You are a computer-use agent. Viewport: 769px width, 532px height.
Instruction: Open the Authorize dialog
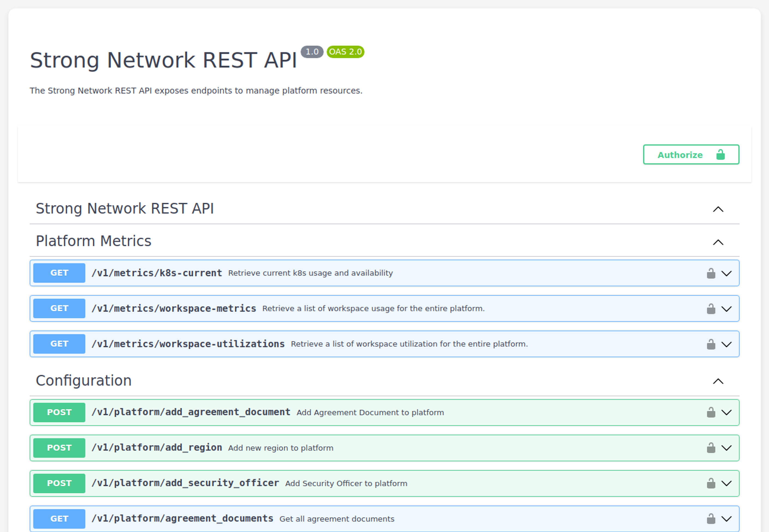680,154
